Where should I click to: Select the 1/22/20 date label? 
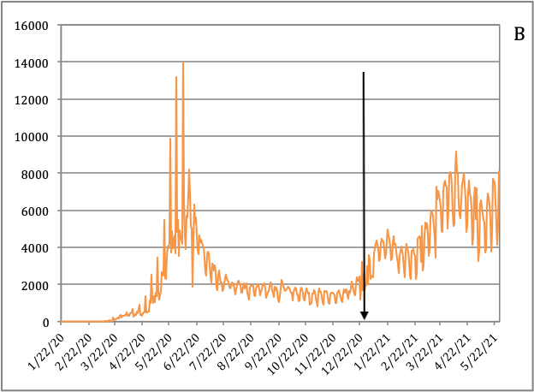(x=46, y=352)
